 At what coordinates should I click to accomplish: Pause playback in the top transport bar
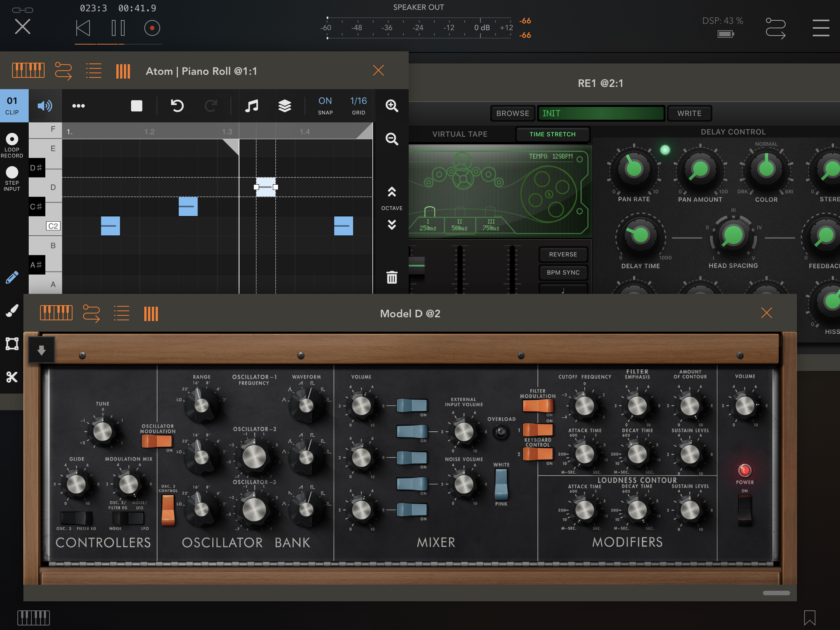pos(118,28)
